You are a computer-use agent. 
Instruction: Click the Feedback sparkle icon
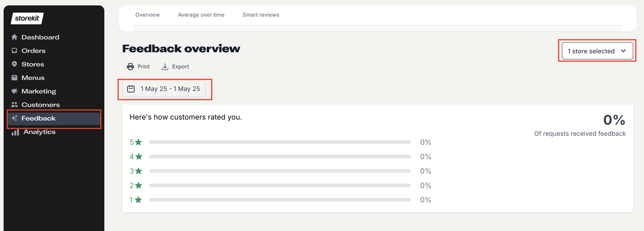click(14, 118)
